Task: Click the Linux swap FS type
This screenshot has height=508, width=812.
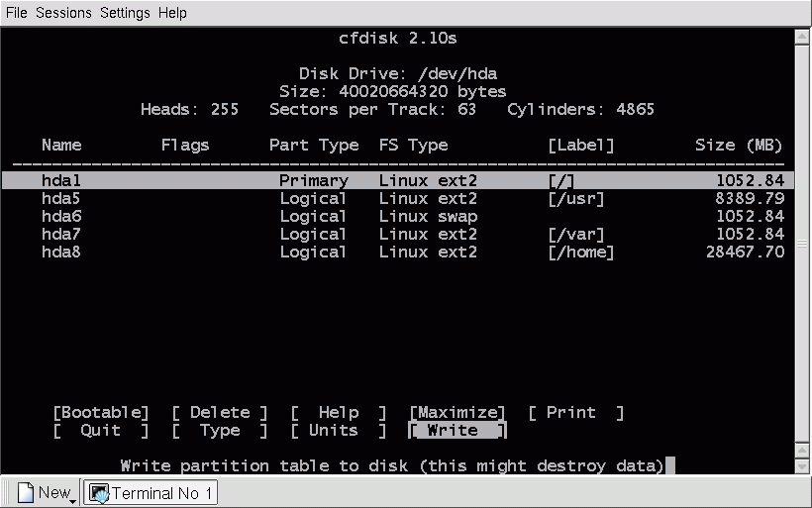Action: click(428, 217)
